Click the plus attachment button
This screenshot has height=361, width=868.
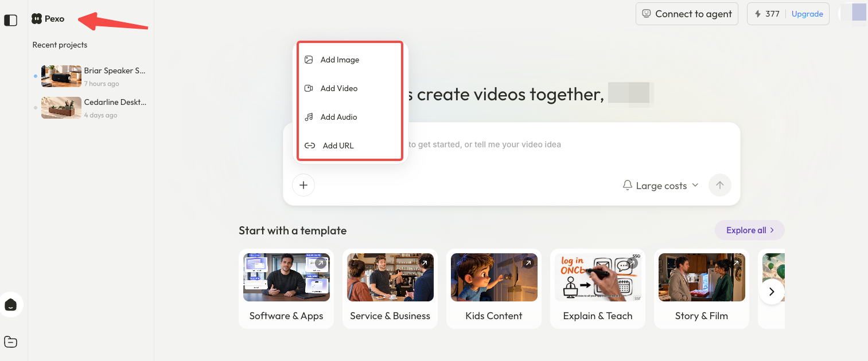point(303,185)
